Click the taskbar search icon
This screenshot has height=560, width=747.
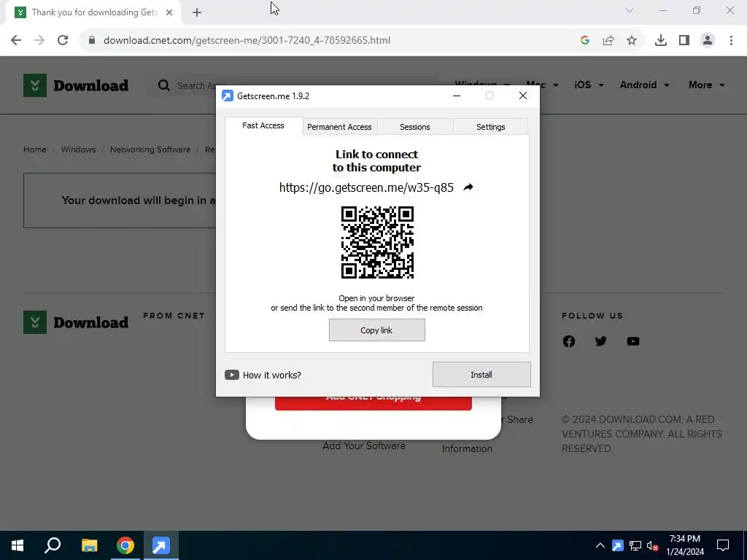[53, 545]
